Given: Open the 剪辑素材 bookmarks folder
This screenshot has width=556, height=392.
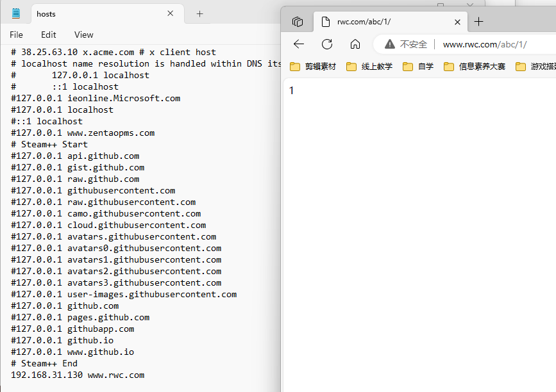Looking at the screenshot, I should (x=313, y=67).
